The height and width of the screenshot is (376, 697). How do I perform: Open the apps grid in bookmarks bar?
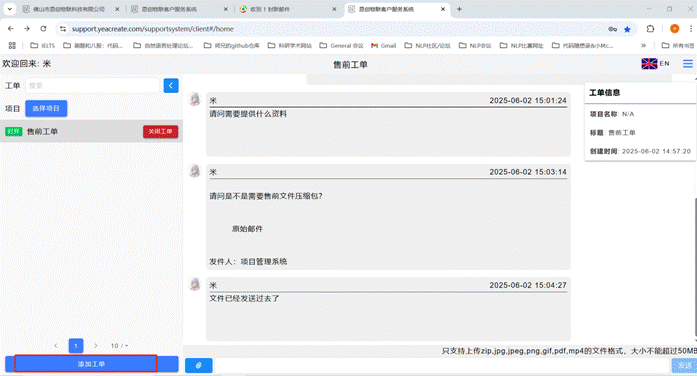[12, 45]
